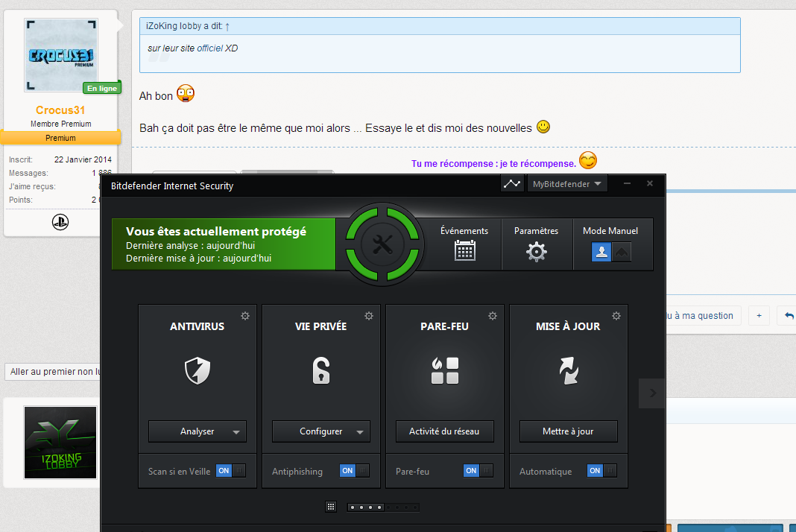
Task: Click the MISE À JOUR module title
Action: (x=568, y=326)
